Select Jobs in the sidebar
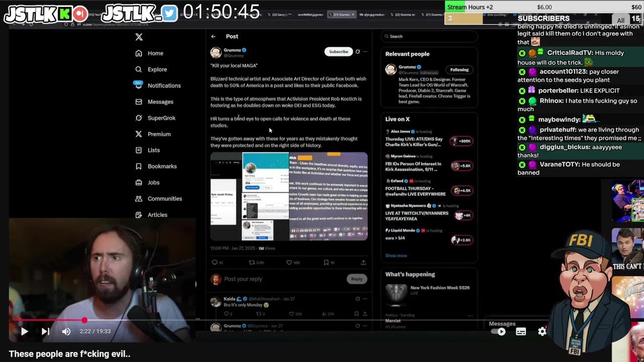The image size is (644, 362). pyautogui.click(x=147, y=183)
